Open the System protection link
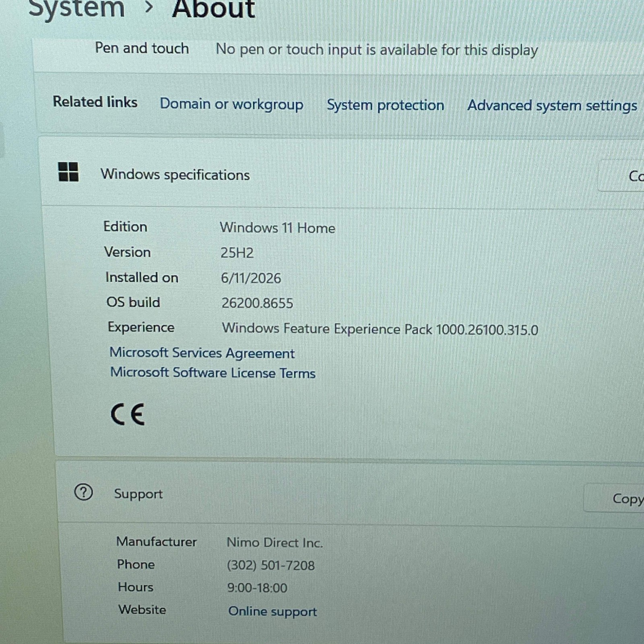This screenshot has width=644, height=644. [385, 105]
